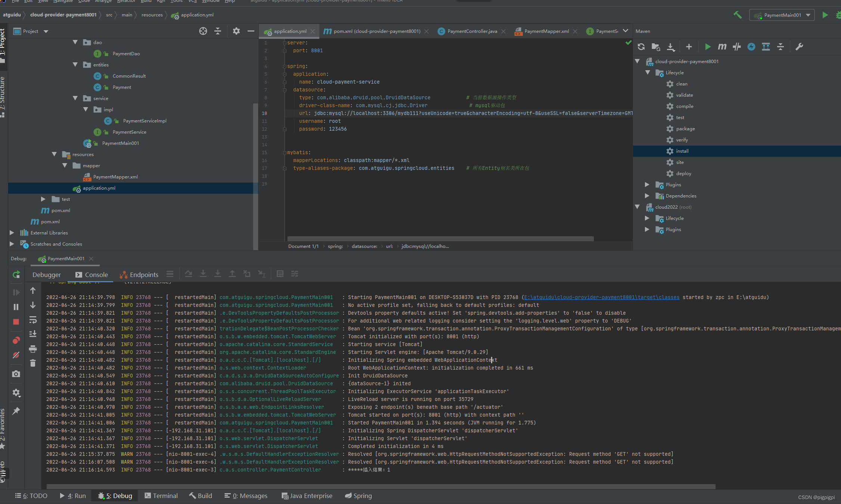Rerun PaymentMain001 debug session

point(16,274)
